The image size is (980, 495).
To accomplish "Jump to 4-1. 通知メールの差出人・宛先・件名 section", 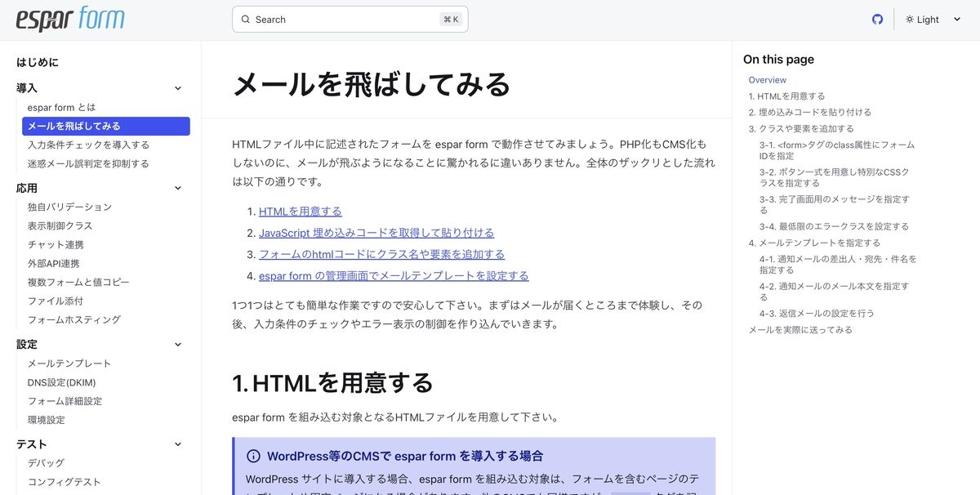I will (x=838, y=264).
